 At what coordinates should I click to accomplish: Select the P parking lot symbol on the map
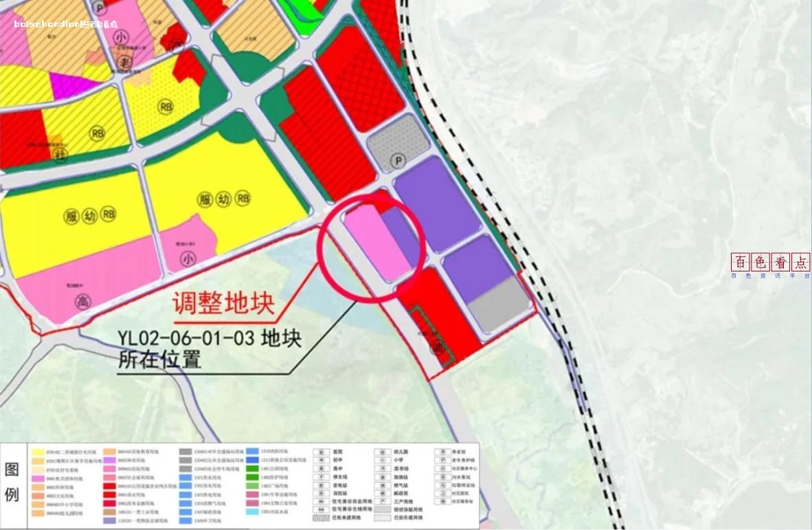(397, 159)
